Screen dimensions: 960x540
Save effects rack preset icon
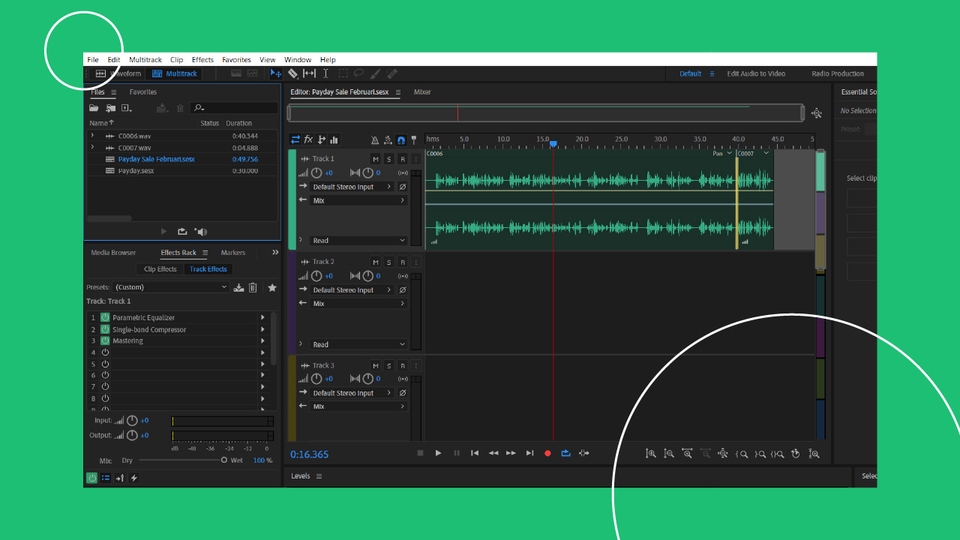tap(239, 287)
